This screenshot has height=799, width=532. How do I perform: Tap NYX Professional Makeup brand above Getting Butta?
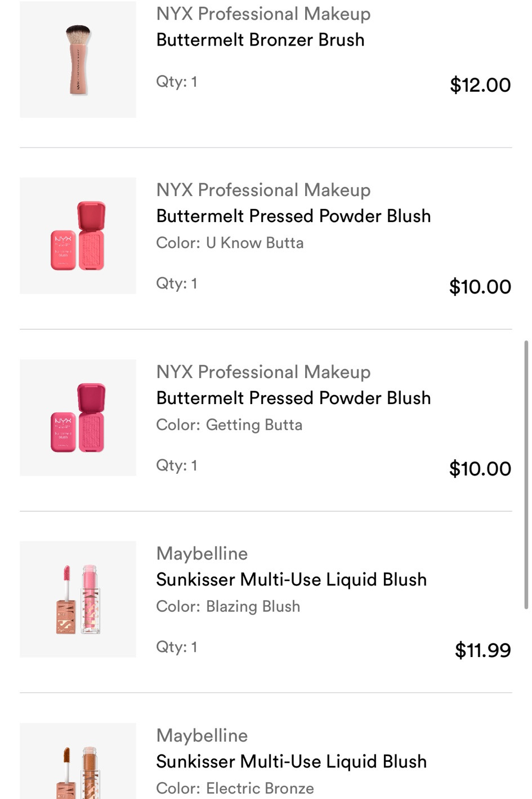click(263, 372)
